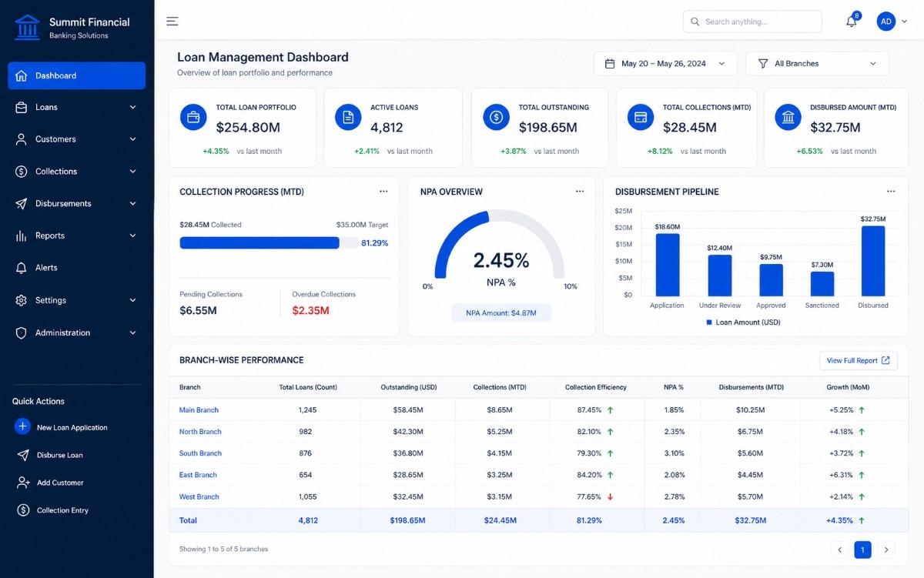The width and height of the screenshot is (924, 578).
Task: Select page 1 in pagination
Action: pyautogui.click(x=862, y=550)
